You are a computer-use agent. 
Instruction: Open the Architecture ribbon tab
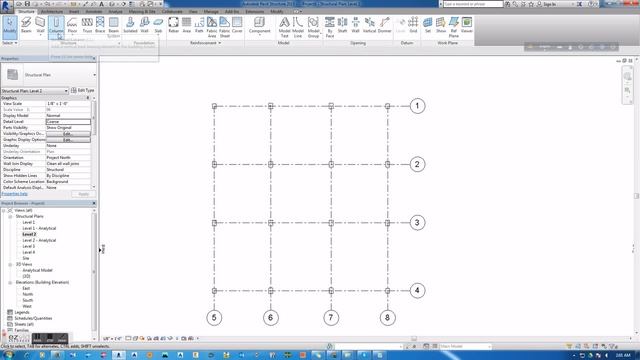52,11
